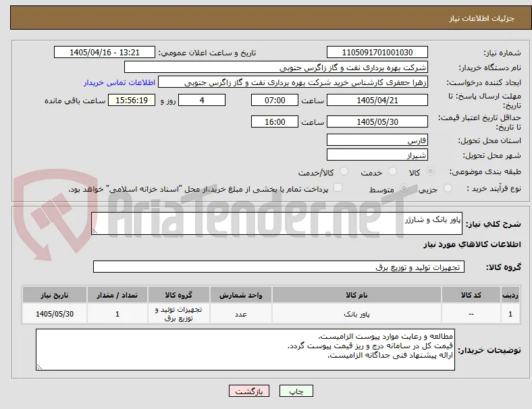
Task: Click the واحد شمارش column header
Action: pos(241,295)
